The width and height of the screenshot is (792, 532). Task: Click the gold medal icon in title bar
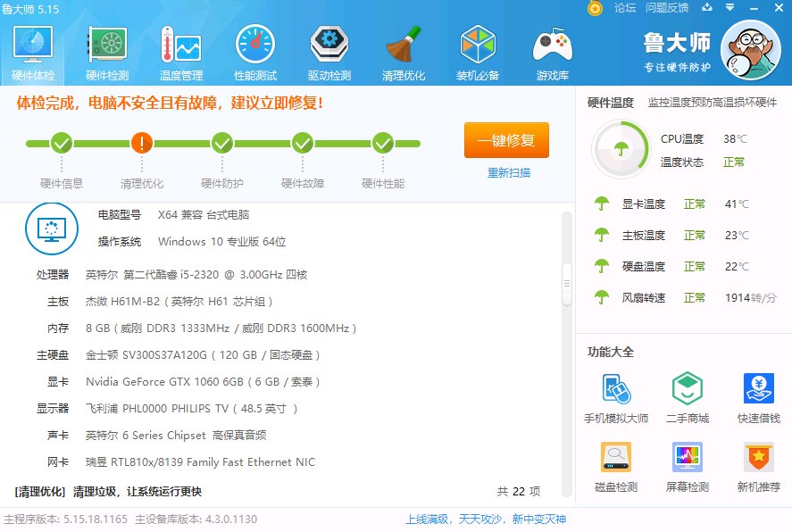pyautogui.click(x=595, y=8)
